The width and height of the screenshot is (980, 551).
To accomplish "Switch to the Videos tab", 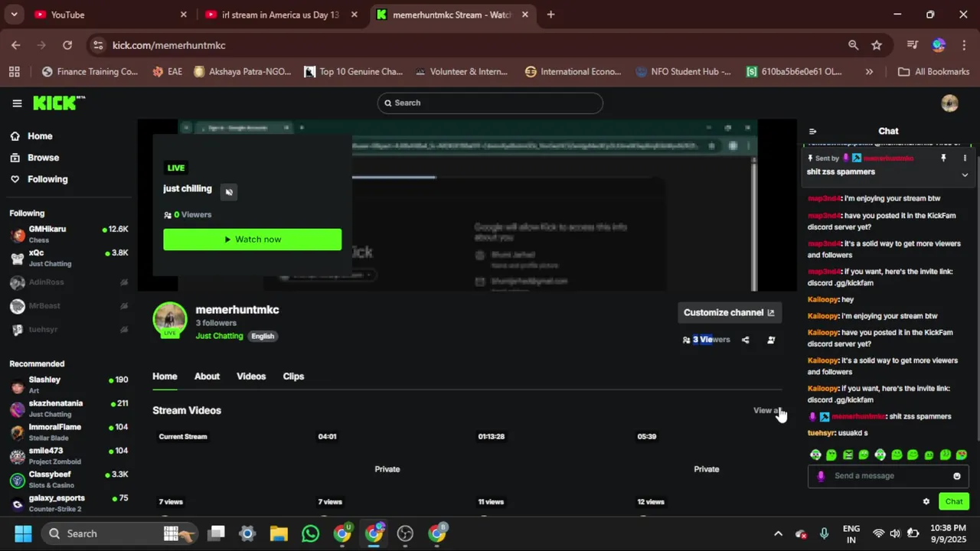I will click(251, 377).
